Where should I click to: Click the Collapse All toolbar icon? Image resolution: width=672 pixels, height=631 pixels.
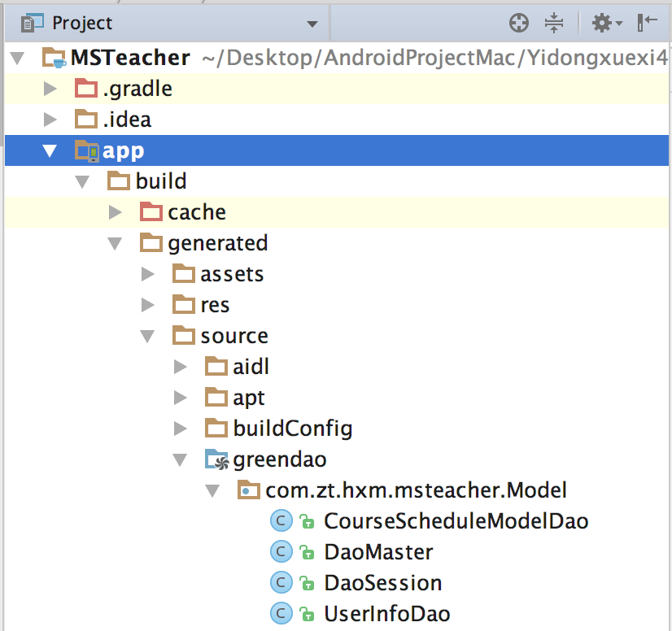pyautogui.click(x=554, y=23)
